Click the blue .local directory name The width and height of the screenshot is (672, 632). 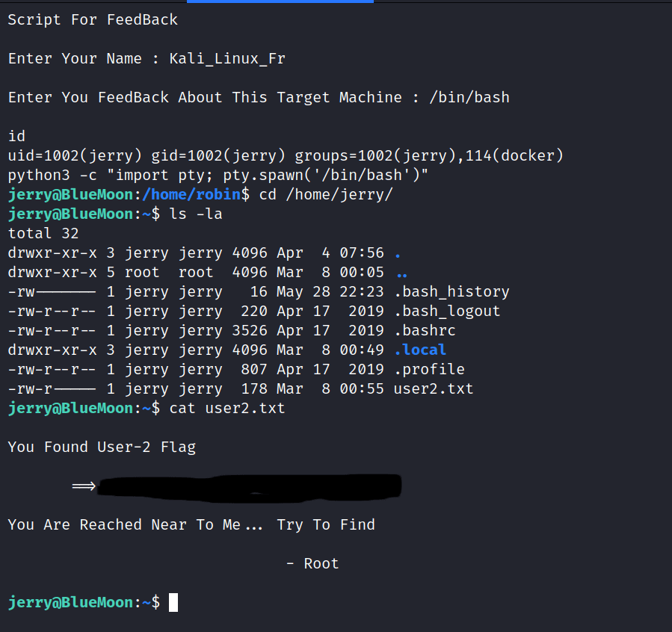click(420, 350)
